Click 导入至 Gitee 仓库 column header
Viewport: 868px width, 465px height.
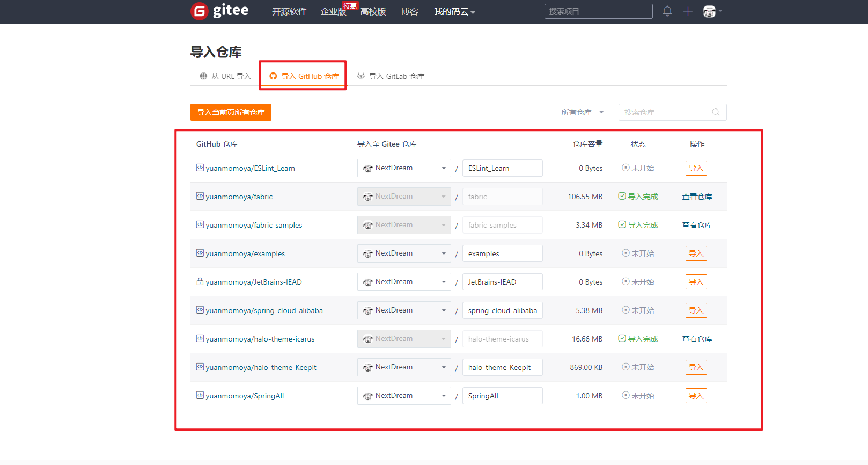(387, 144)
